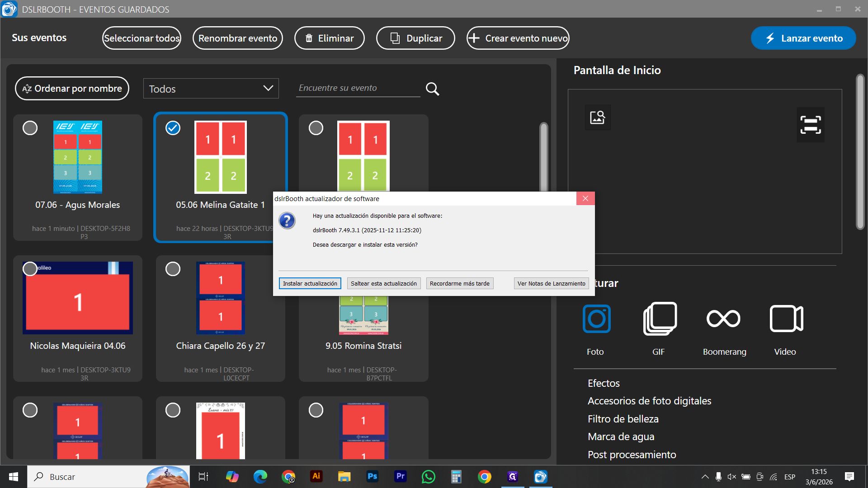The height and width of the screenshot is (488, 868).
Task: Open the dslrBooth taskbar icon
Action: click(541, 477)
